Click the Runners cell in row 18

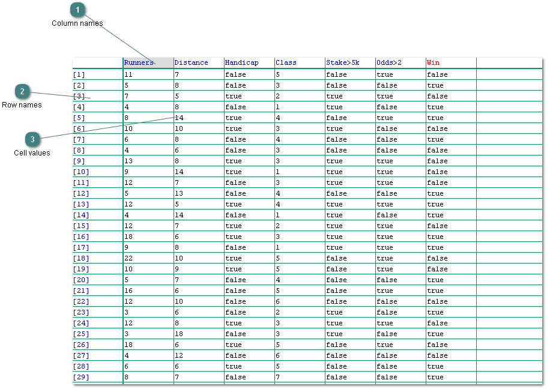click(128, 258)
